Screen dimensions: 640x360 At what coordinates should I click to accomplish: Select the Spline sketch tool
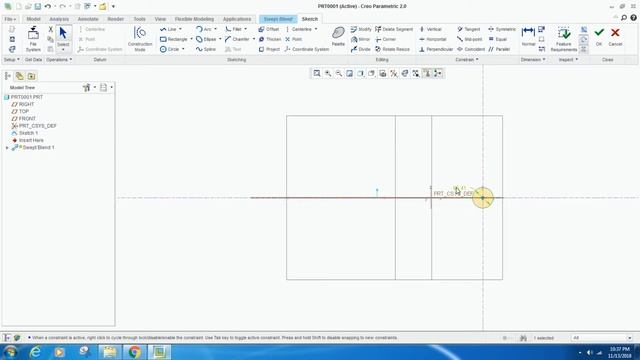pyautogui.click(x=206, y=49)
